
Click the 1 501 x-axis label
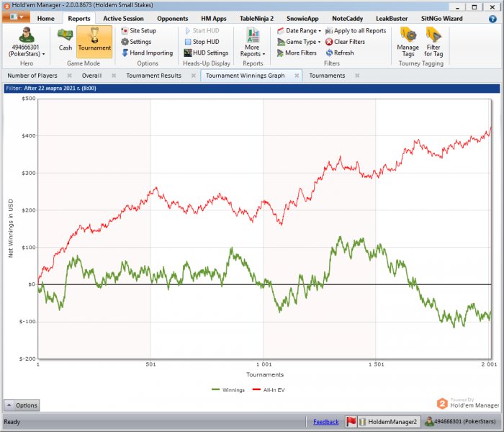pyautogui.click(x=376, y=364)
